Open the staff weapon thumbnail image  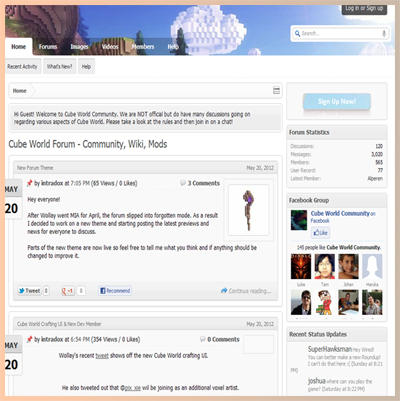[x=248, y=210]
